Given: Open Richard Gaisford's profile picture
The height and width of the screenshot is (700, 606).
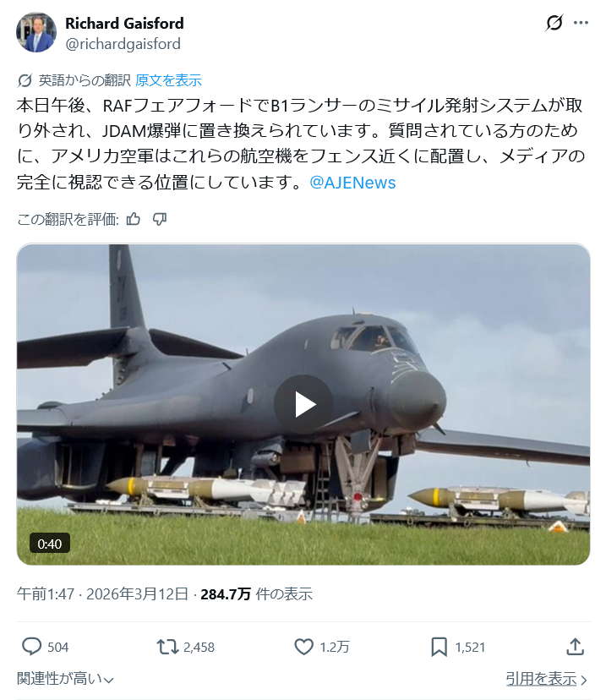Looking at the screenshot, I should 36,32.
